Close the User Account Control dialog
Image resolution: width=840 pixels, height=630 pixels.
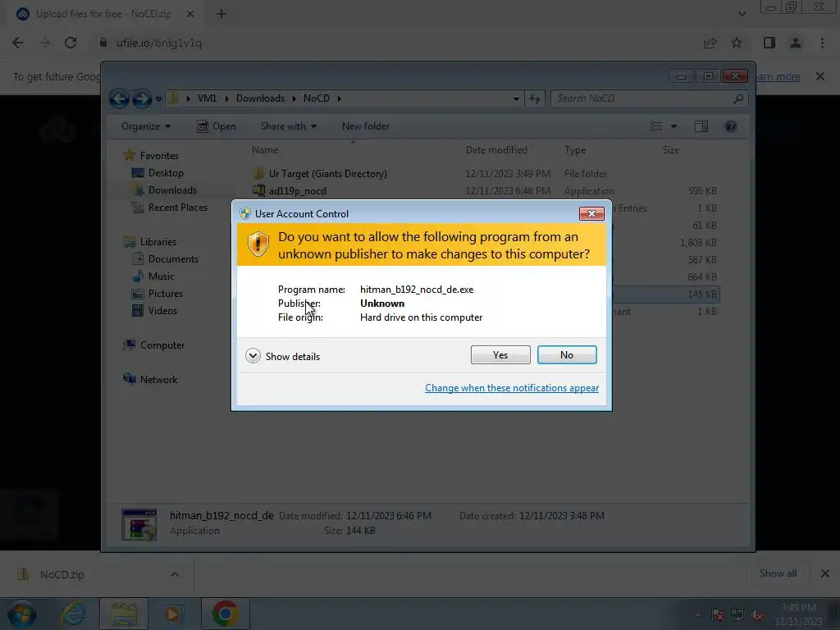point(591,214)
